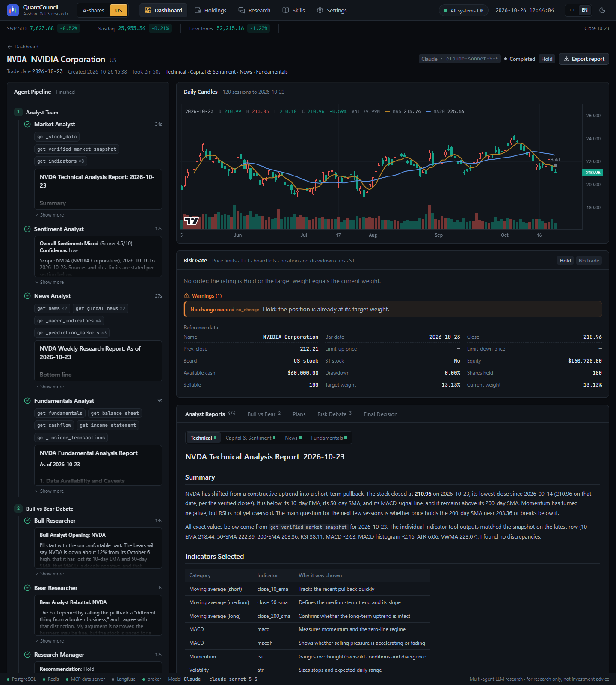Expand Show more under News Analyst
This screenshot has height=685, width=616.
coord(50,387)
